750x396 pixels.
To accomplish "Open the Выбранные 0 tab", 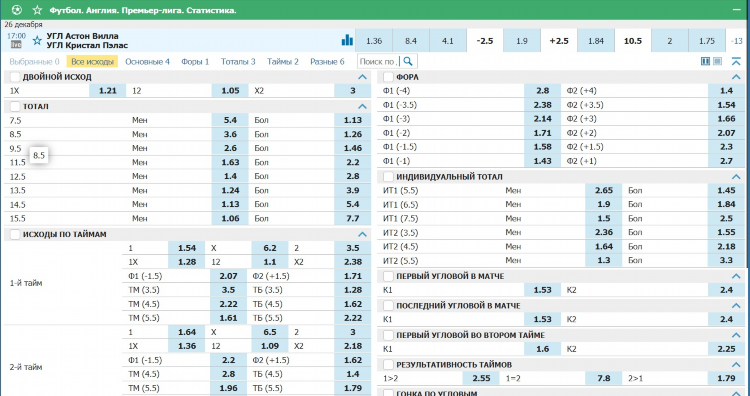I will pos(34,61).
